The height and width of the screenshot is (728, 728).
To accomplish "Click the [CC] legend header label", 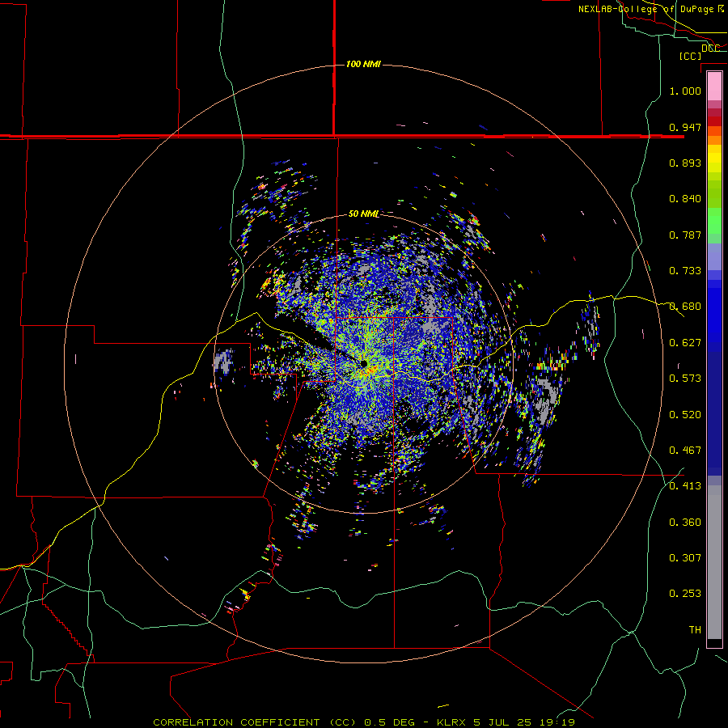I will (691, 56).
